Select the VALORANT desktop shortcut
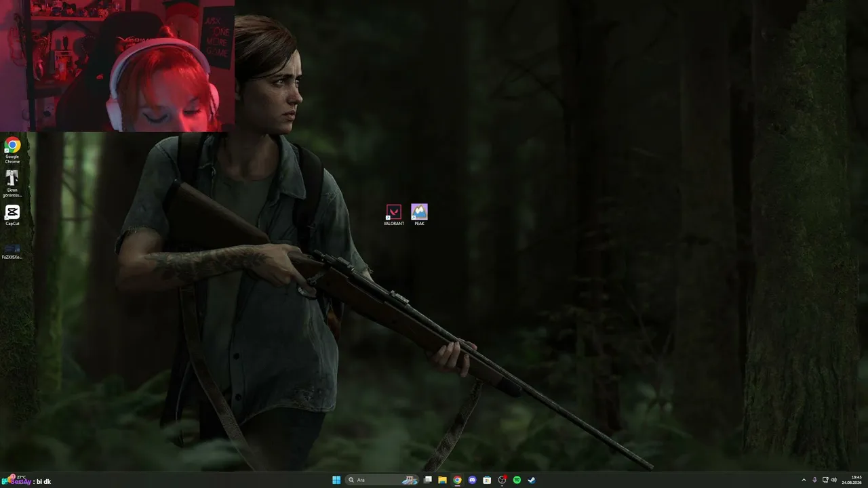868x488 pixels. (393, 215)
